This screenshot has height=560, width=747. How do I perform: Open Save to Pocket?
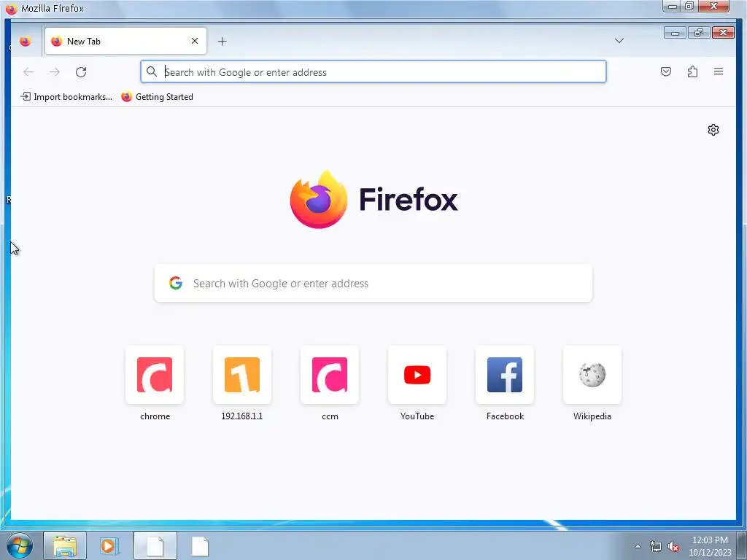point(666,72)
